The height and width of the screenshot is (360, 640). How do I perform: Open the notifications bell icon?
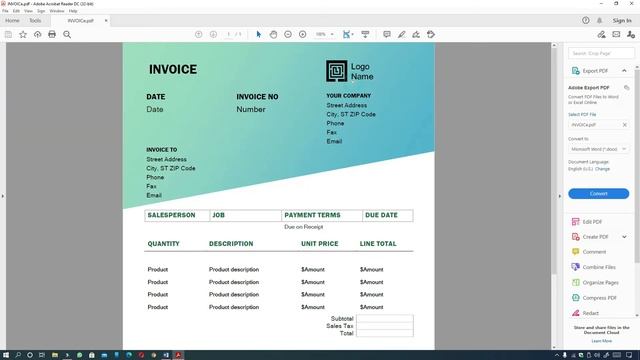(600, 20)
